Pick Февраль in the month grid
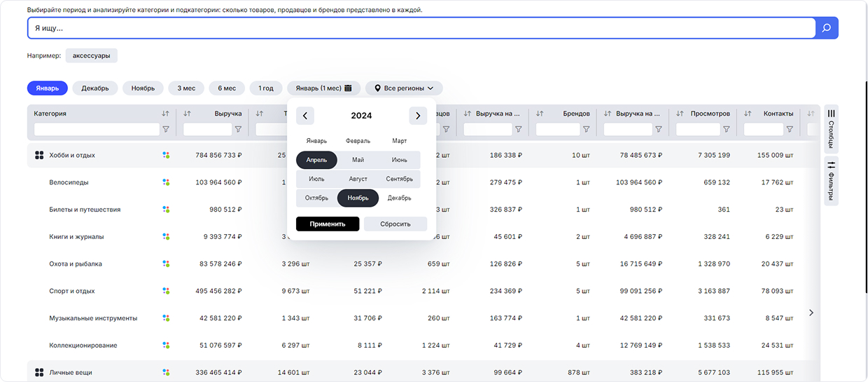Screen dimensions: 868x382 click(x=358, y=141)
